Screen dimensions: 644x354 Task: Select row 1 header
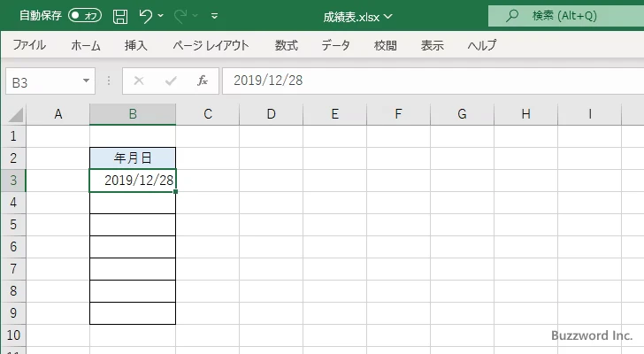click(13, 136)
